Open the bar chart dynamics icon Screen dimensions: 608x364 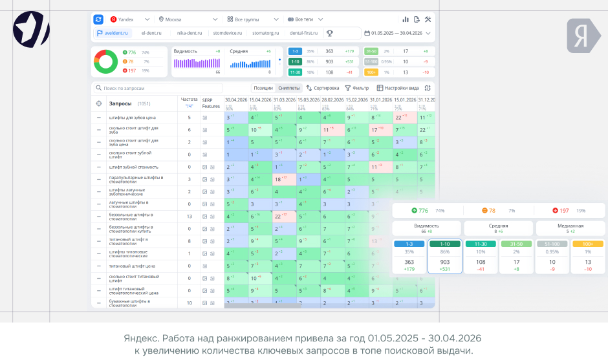tap(406, 19)
